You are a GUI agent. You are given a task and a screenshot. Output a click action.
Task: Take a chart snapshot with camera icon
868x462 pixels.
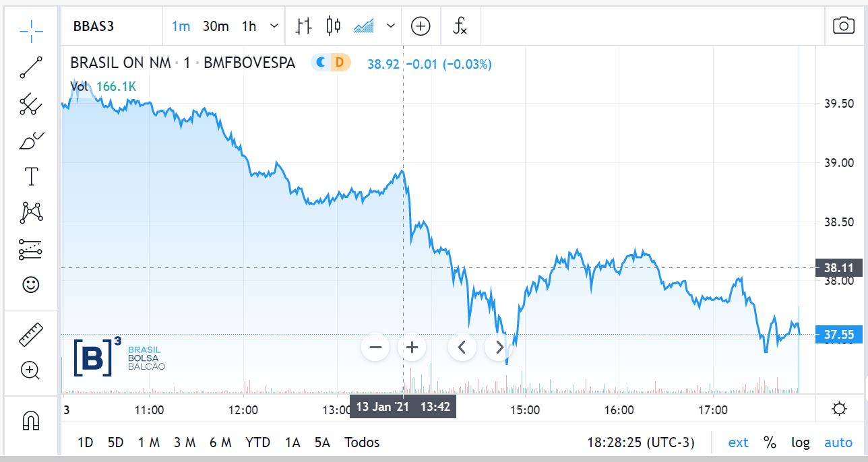(x=844, y=26)
